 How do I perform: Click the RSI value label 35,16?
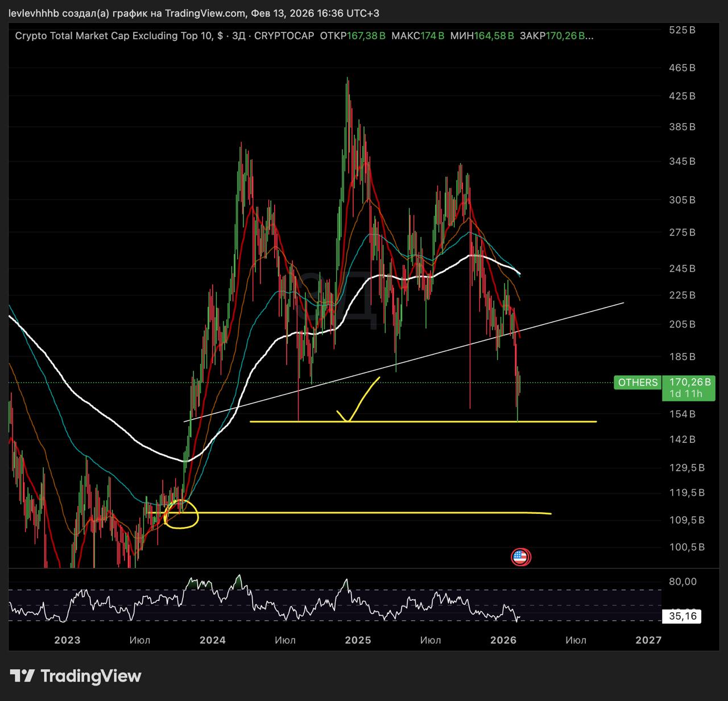point(682,616)
